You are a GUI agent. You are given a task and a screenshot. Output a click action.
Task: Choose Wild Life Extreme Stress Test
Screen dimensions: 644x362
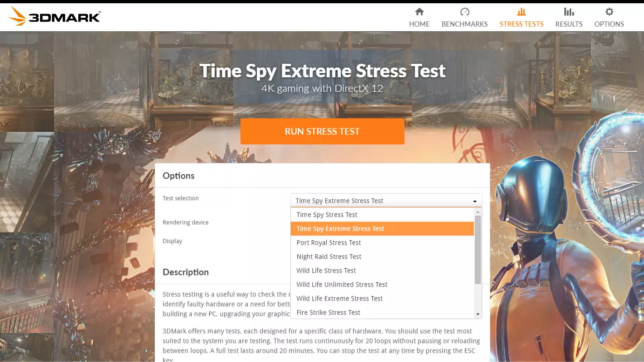(x=382, y=299)
